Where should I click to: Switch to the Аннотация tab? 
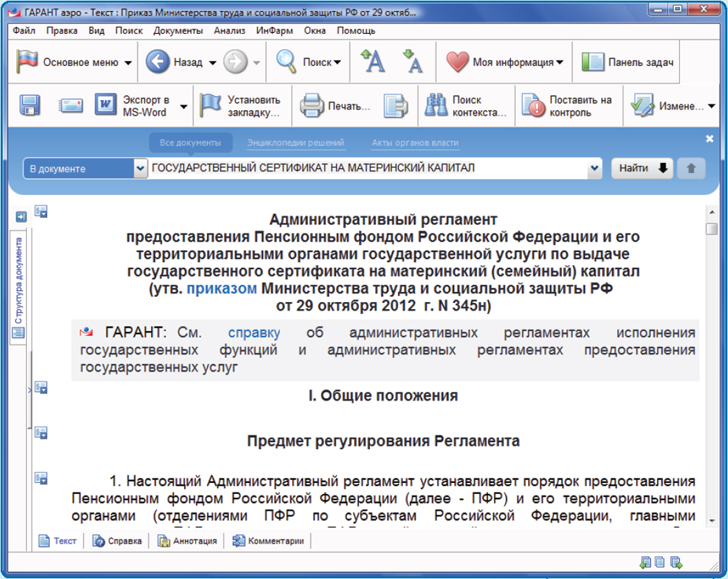(x=187, y=540)
